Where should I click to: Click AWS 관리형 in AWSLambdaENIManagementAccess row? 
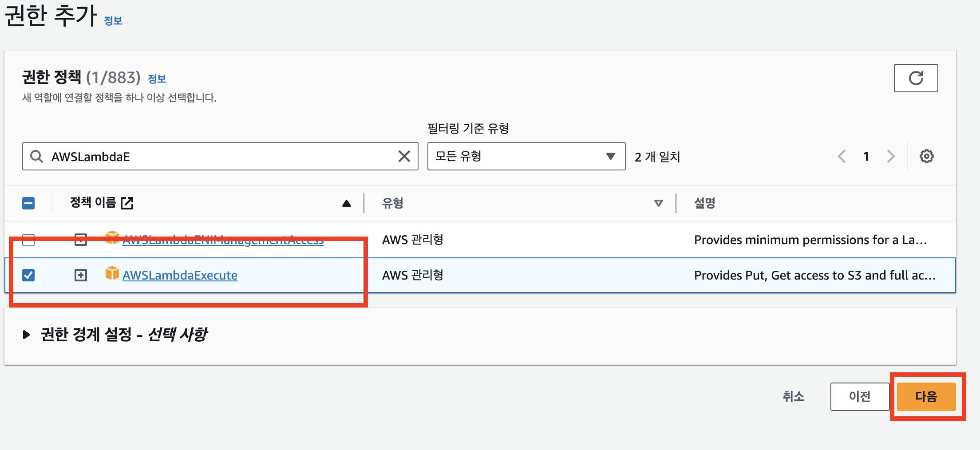[413, 240]
